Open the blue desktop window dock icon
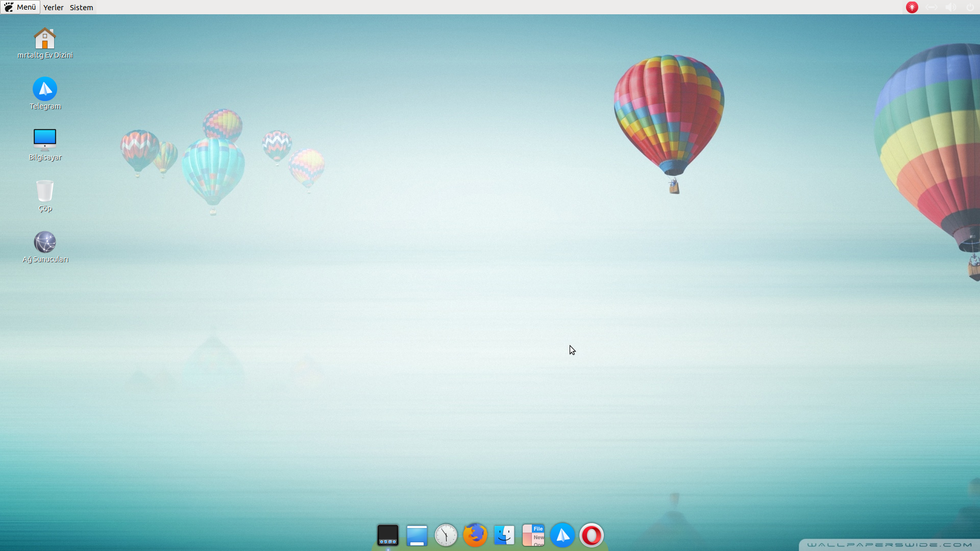 (417, 535)
